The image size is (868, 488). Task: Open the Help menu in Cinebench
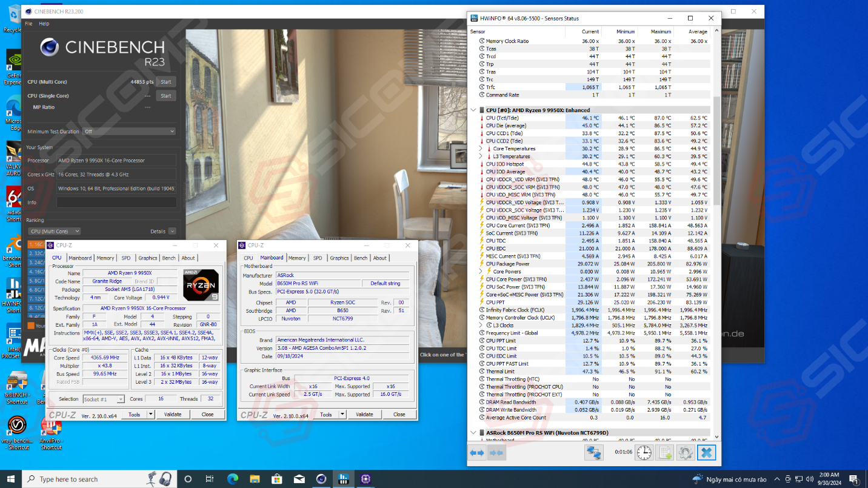(x=44, y=24)
